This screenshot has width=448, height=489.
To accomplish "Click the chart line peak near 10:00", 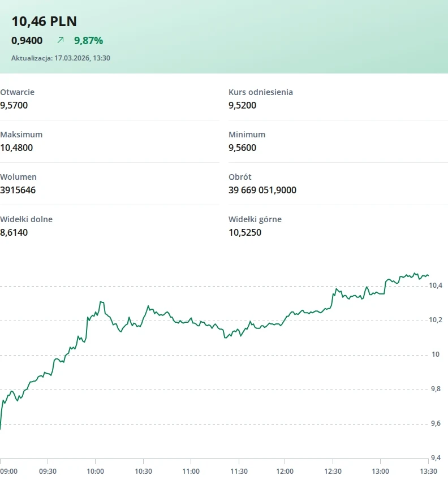I will tap(101, 302).
